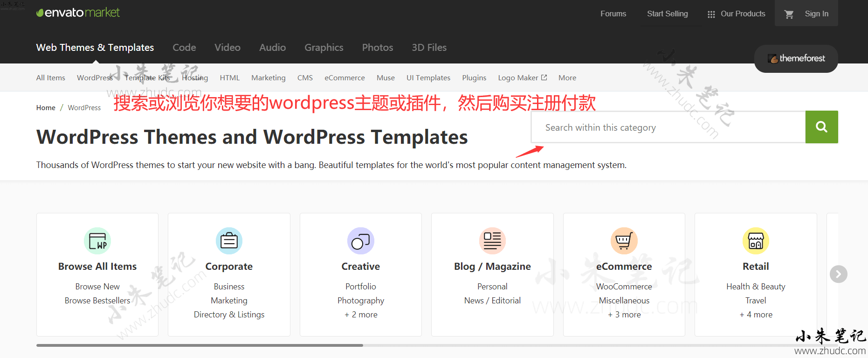The height and width of the screenshot is (358, 868).
Task: Click the Browse All Items WP icon
Action: point(97,241)
